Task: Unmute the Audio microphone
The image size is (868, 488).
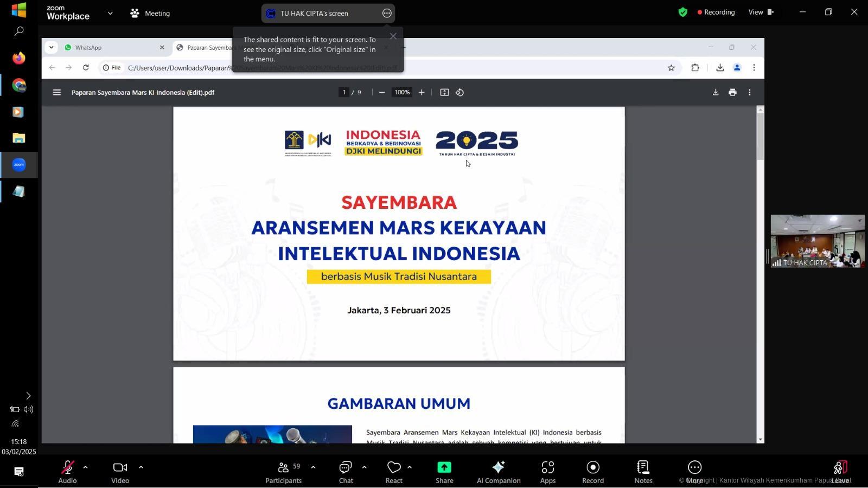Action: point(67,472)
